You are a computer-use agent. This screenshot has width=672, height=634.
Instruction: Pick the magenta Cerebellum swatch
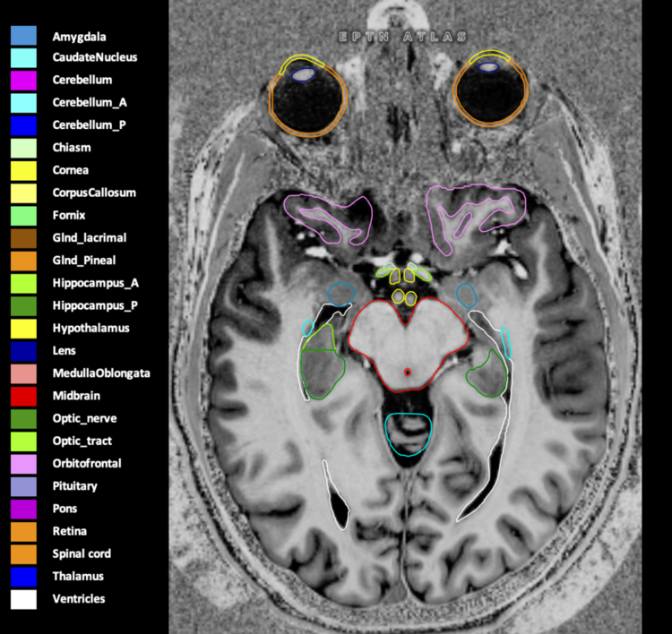(23, 81)
